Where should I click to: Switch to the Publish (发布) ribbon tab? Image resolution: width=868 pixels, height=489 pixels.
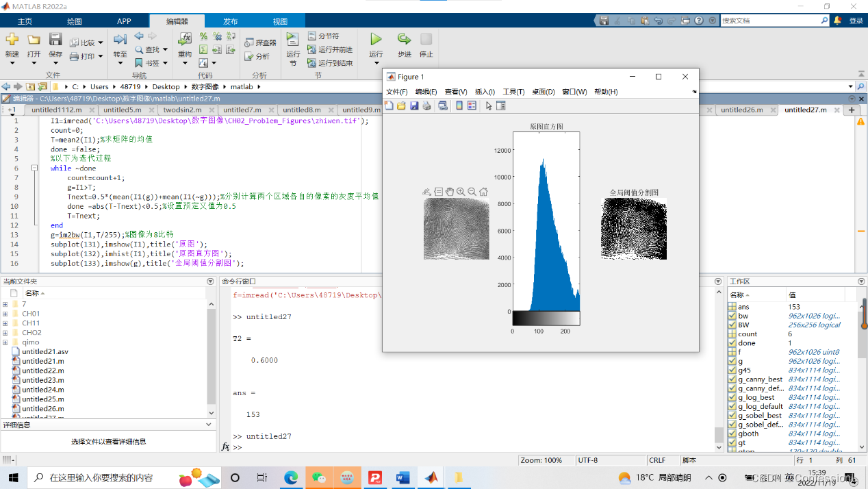click(231, 21)
